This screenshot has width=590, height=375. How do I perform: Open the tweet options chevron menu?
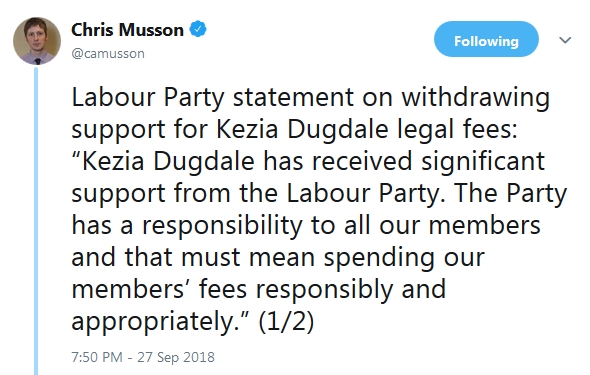(x=565, y=40)
